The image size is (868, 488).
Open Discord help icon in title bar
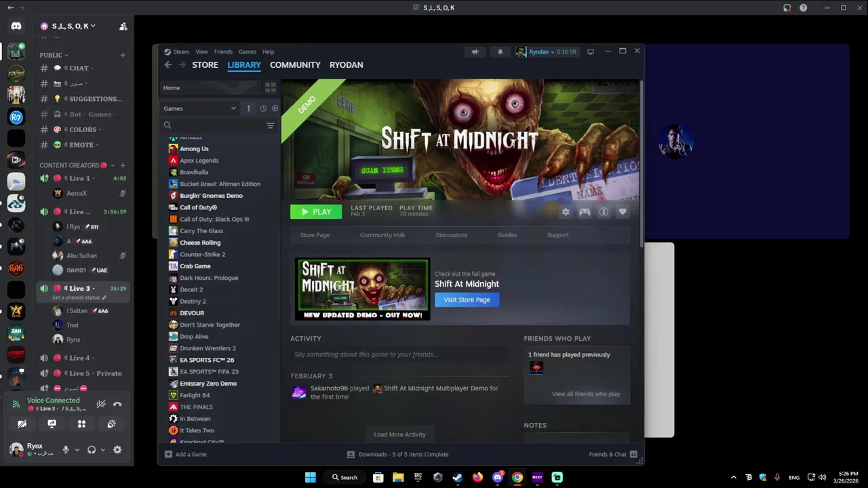pos(804,7)
